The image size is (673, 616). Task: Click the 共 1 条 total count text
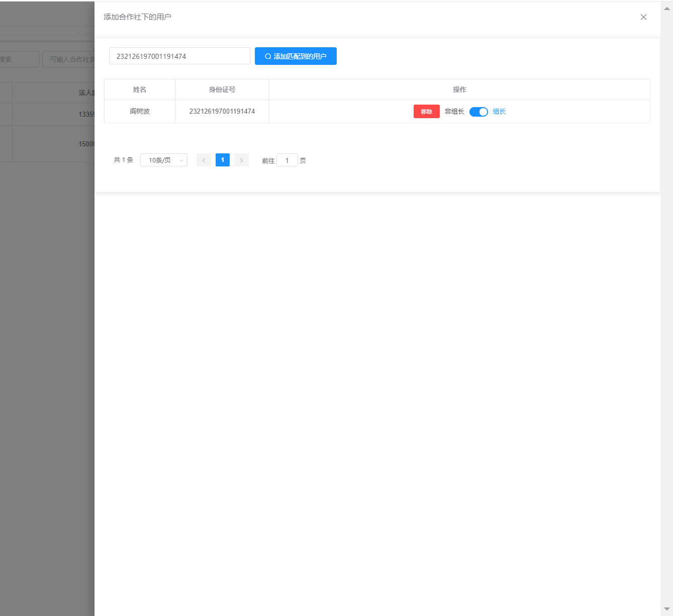coord(124,160)
